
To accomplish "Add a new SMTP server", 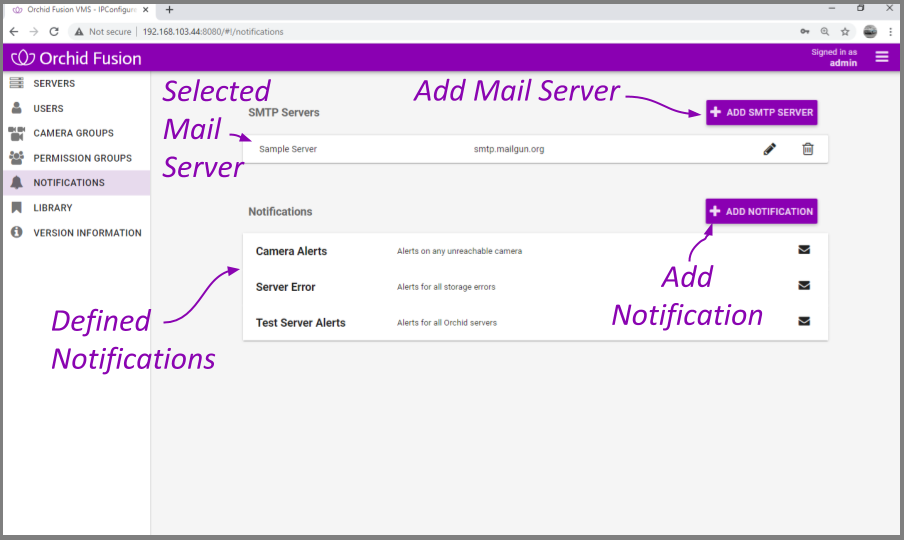I will point(762,112).
